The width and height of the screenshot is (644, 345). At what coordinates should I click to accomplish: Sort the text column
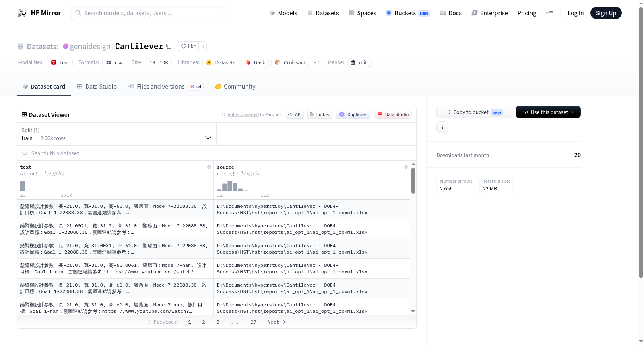point(209,167)
